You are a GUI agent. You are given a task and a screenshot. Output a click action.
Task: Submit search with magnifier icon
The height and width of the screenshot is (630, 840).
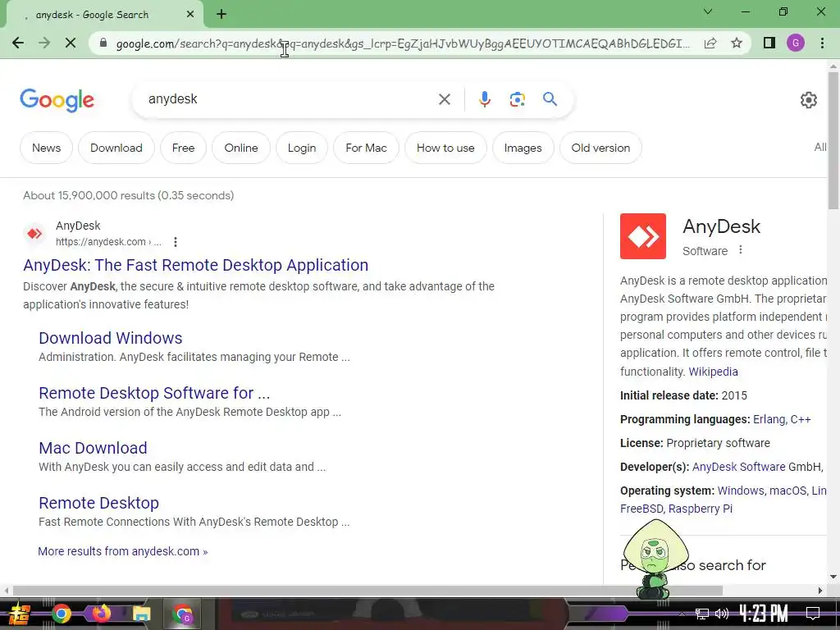tap(550, 99)
